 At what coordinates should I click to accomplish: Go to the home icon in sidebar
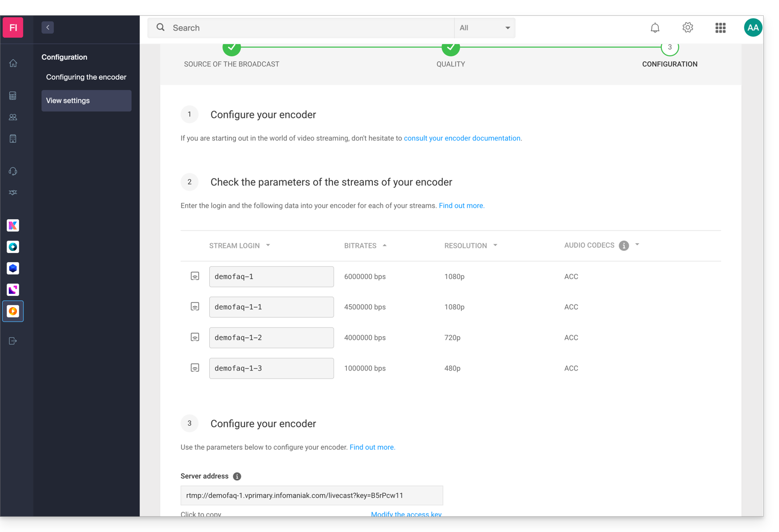pyautogui.click(x=13, y=63)
